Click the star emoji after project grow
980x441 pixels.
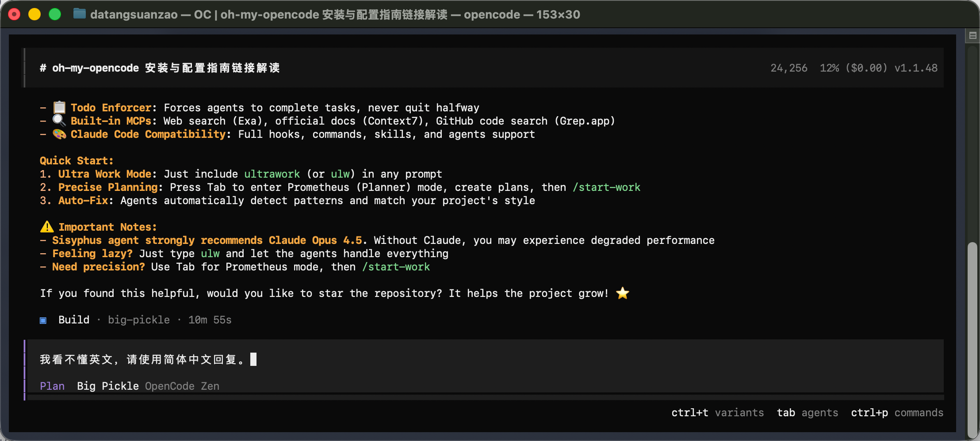click(x=623, y=293)
